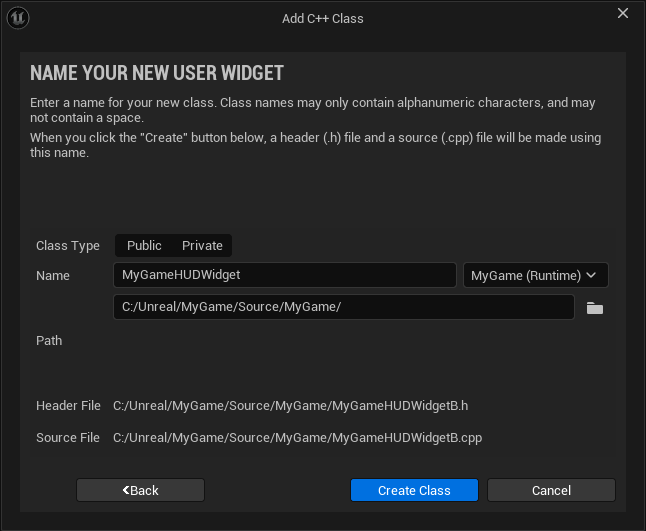Click the Path label
Viewport: 646px width, 531px height.
click(x=49, y=341)
